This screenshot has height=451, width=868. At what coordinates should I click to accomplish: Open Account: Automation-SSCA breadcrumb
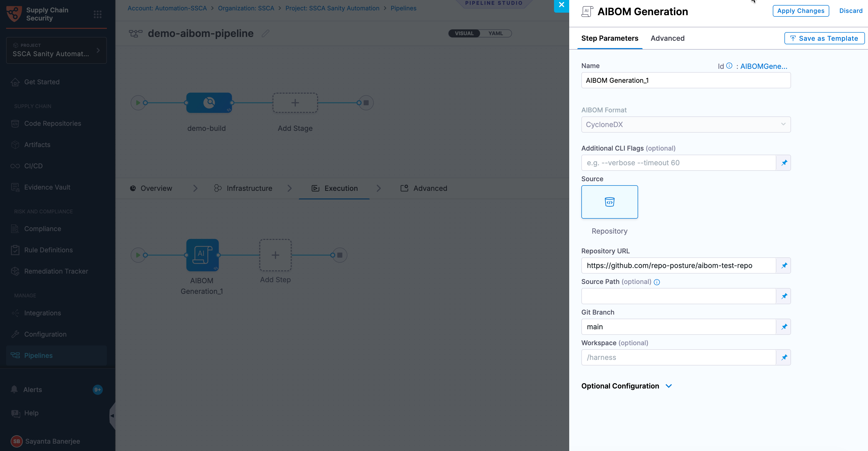[x=167, y=8]
